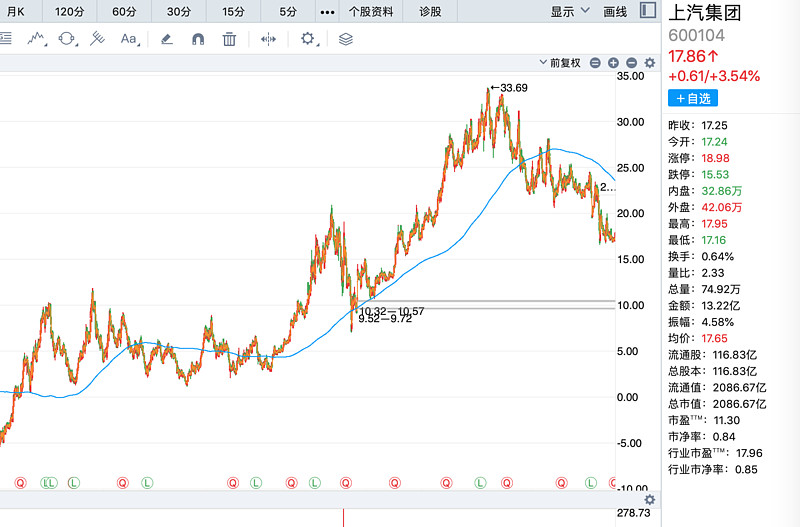Open the 前复权 adjustment dropdown
800x527 pixels.
pyautogui.click(x=559, y=62)
